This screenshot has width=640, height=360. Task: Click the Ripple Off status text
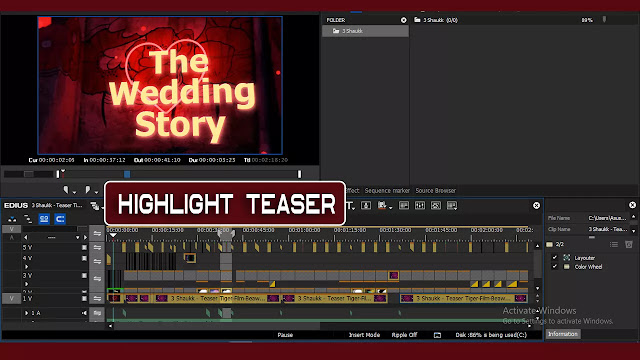404,335
